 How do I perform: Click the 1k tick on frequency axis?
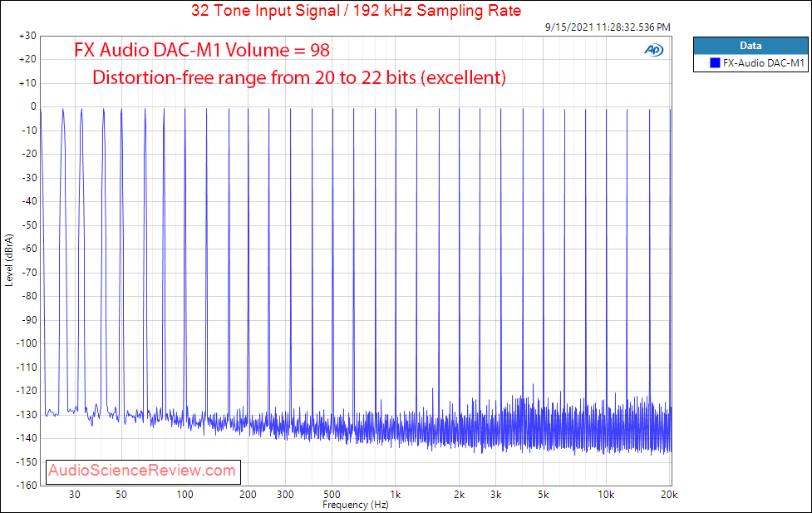coord(395,495)
